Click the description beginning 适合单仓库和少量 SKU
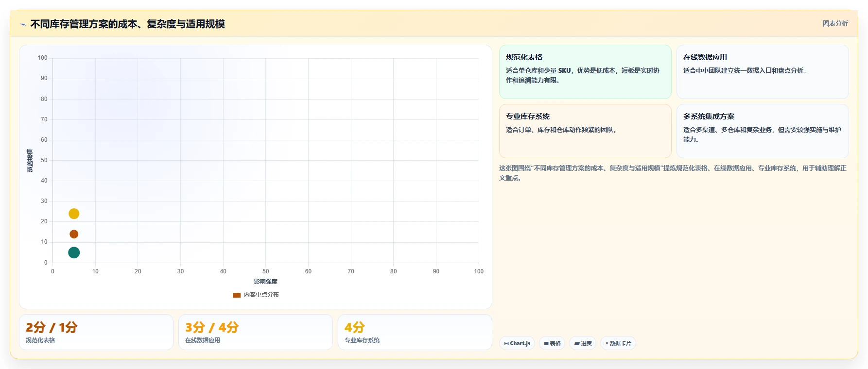868x369 pixels. click(583, 75)
